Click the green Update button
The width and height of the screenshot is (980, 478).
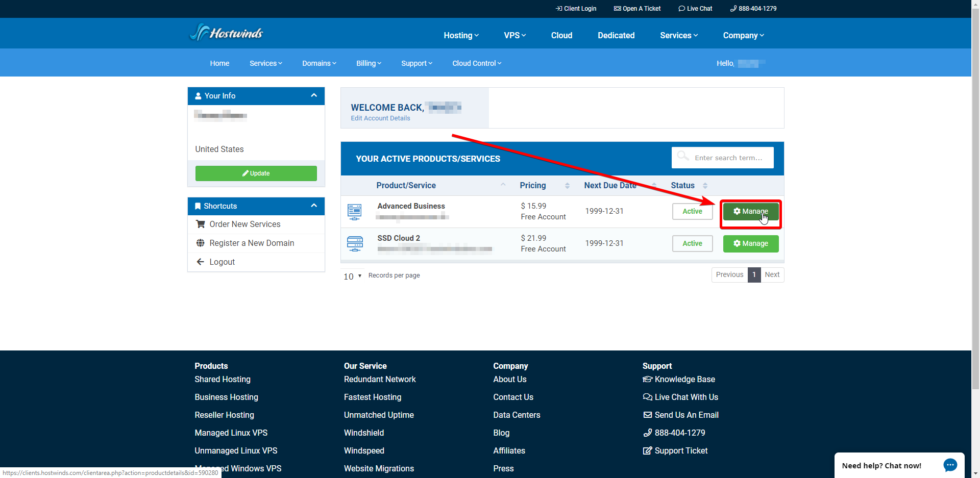pos(256,173)
